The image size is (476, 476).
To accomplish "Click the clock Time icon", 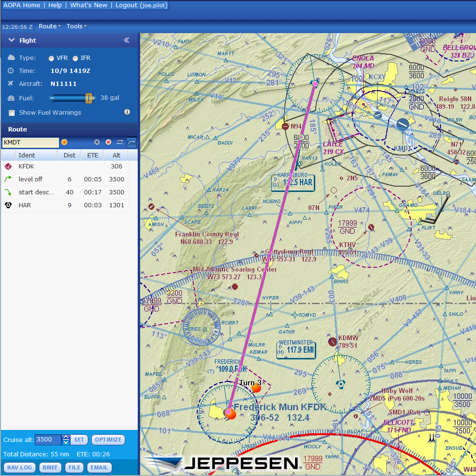I will [11, 71].
